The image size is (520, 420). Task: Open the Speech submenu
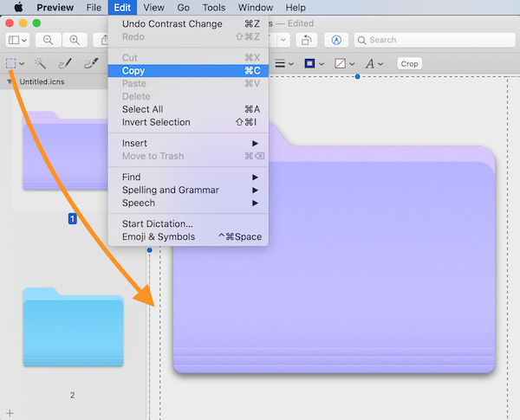(x=188, y=203)
